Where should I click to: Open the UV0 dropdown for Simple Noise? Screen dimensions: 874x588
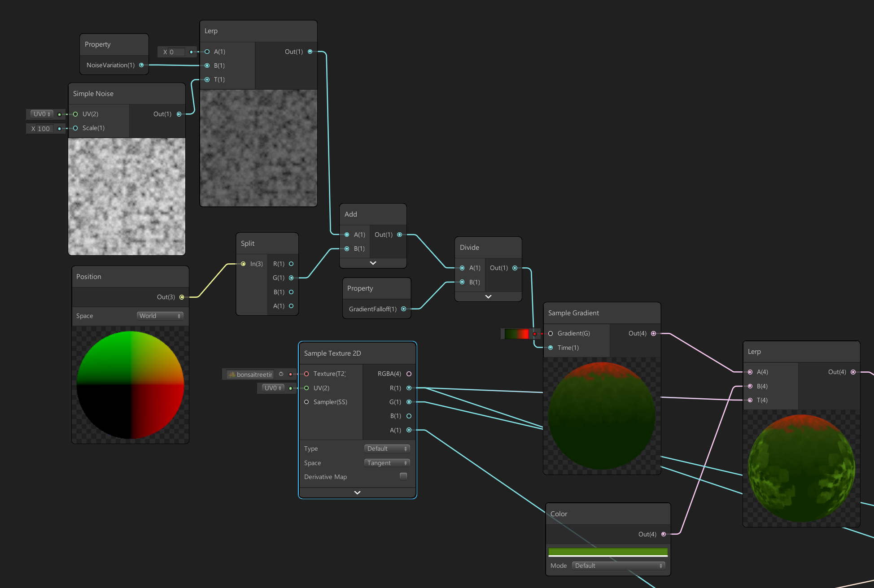coord(42,114)
